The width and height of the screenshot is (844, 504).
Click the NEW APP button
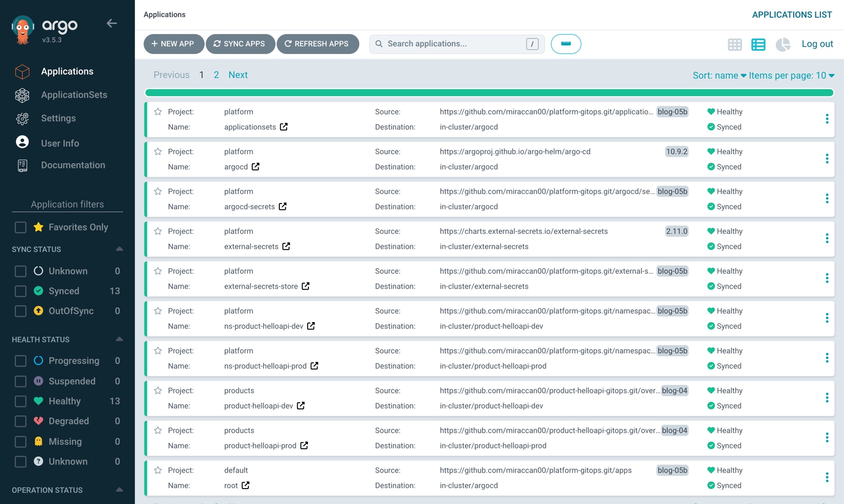click(x=173, y=44)
